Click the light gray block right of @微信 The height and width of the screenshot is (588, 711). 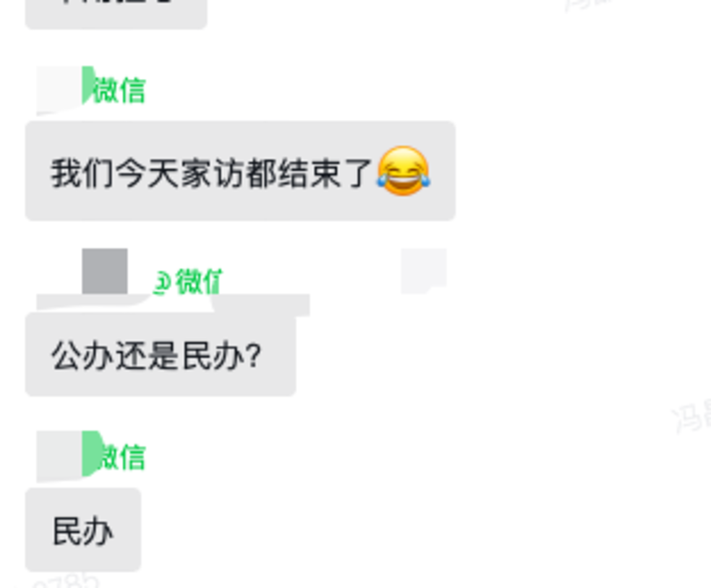coord(424,270)
